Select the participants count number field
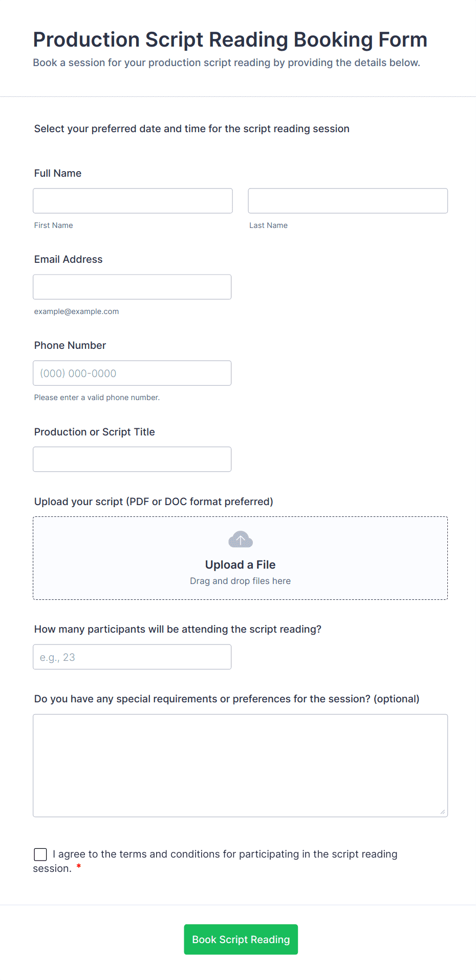The image size is (476, 980). pos(132,657)
